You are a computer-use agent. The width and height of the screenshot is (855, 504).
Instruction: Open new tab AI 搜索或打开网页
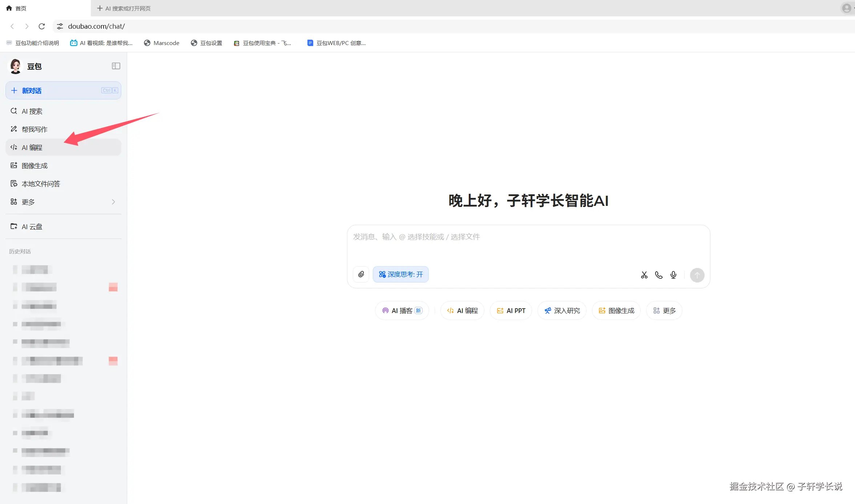click(124, 8)
